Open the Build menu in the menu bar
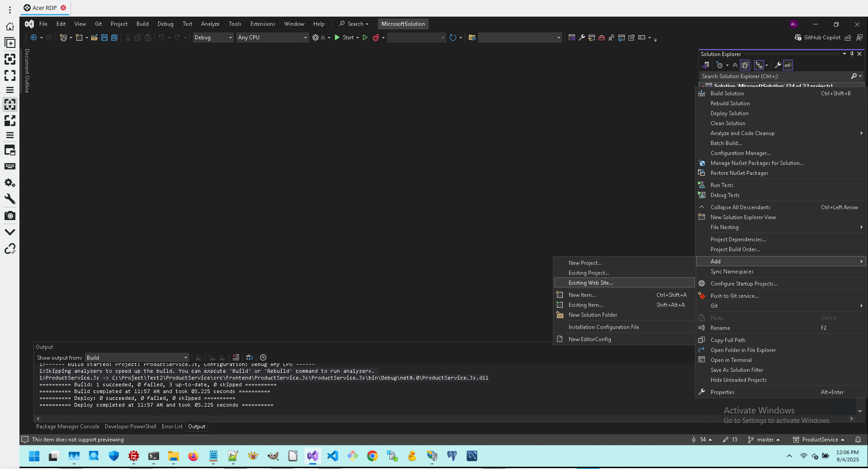Screen dimensions: 868x469 point(142,24)
